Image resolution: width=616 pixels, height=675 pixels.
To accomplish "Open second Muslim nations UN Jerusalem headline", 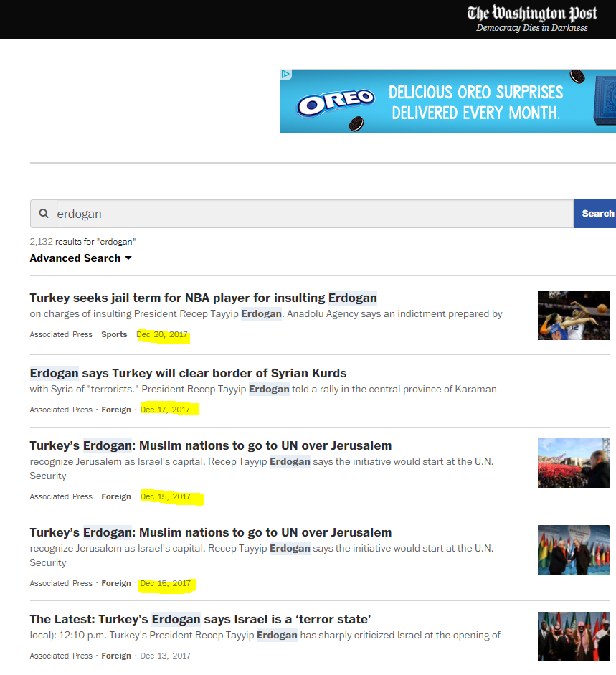I will (210, 532).
